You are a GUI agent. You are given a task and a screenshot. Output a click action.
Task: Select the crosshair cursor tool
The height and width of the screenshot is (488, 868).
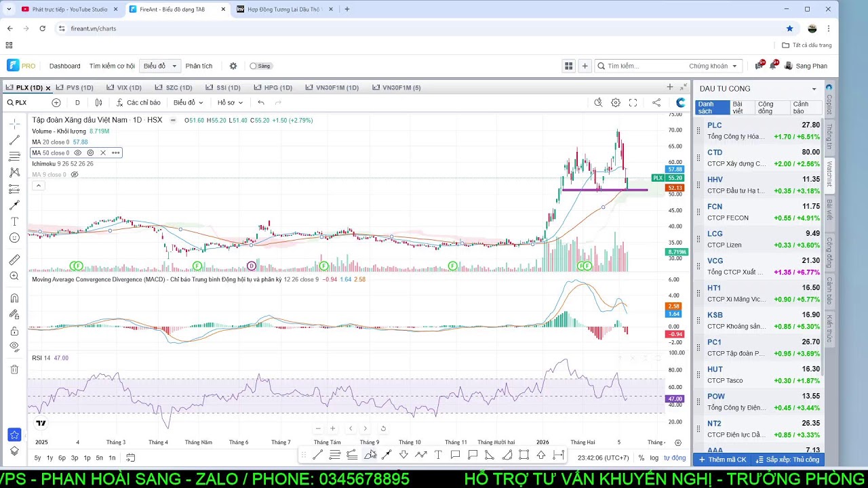pos(14,124)
